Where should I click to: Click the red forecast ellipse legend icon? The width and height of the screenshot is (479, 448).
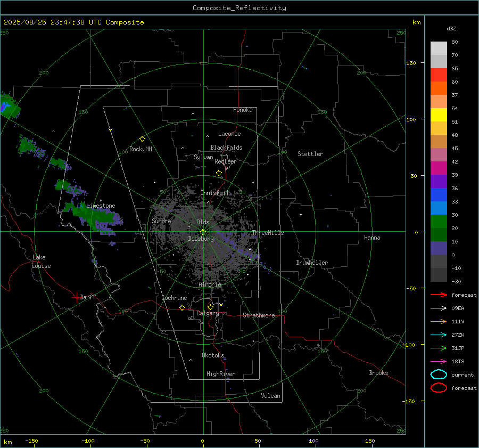(439, 388)
